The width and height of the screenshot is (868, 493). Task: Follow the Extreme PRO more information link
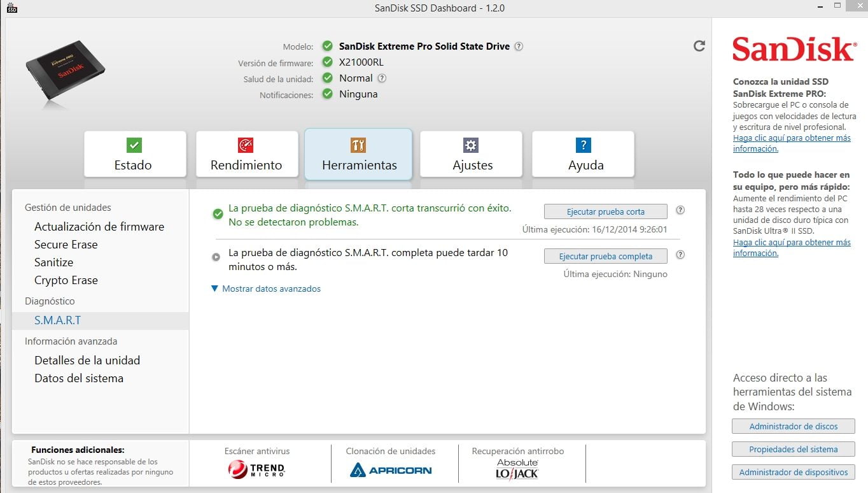coord(792,143)
